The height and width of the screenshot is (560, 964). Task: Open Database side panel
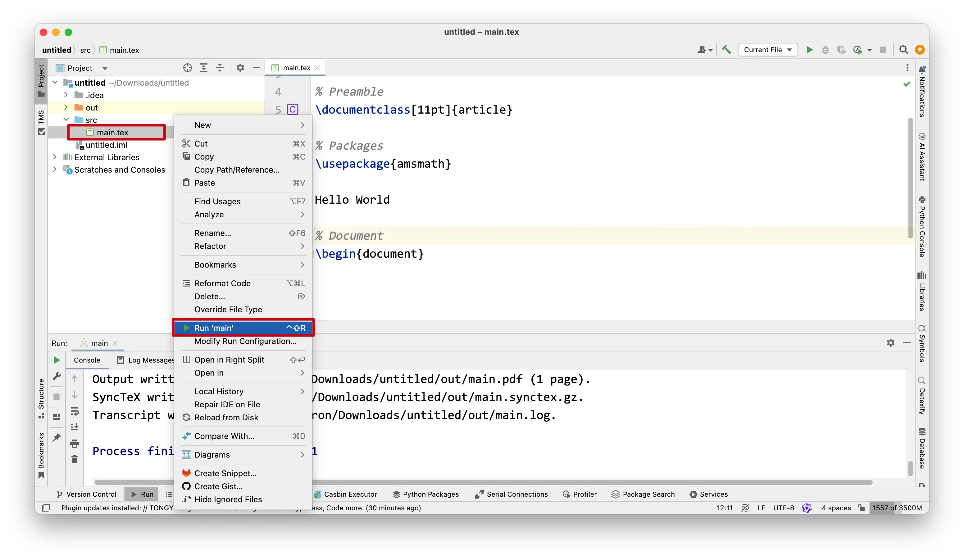pos(921,448)
